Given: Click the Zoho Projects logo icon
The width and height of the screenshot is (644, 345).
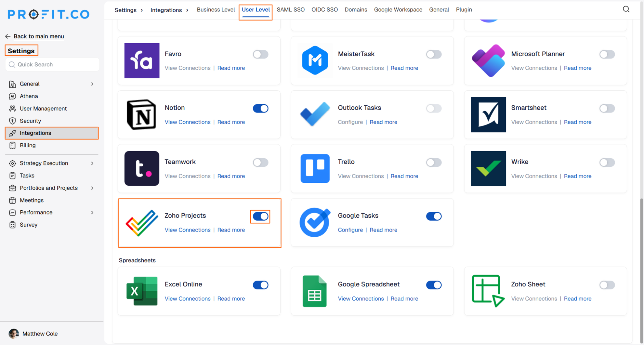Looking at the screenshot, I should pyautogui.click(x=142, y=223).
